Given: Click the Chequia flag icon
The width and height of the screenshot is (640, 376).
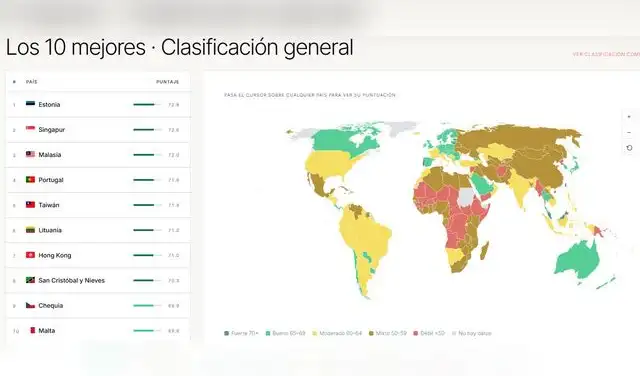Looking at the screenshot, I should coord(30,305).
